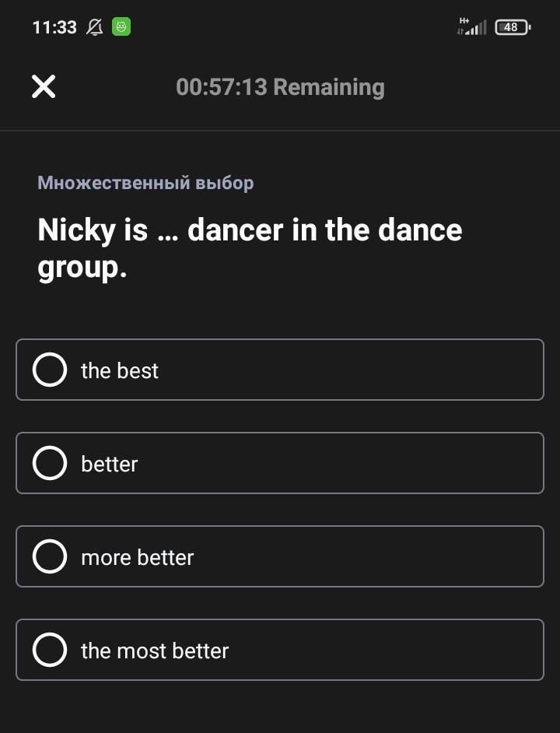The height and width of the screenshot is (733, 560).
Task: Tap the "more better" option text
Action: pyautogui.click(x=138, y=557)
